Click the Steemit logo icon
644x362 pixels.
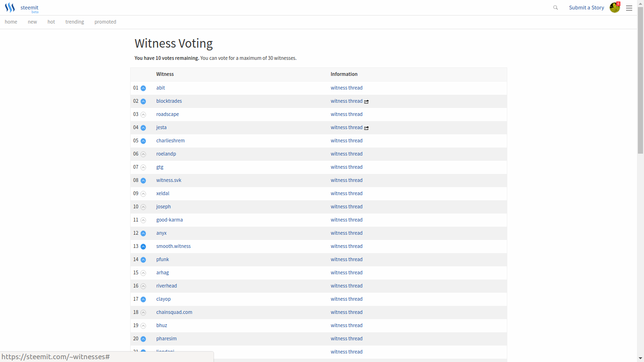pyautogui.click(x=10, y=8)
